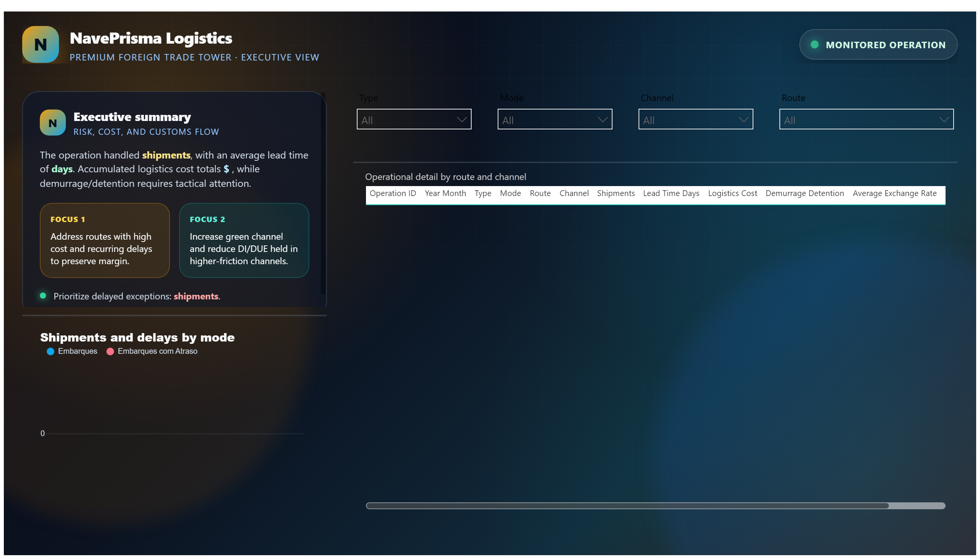
Task: Sort table by Route column header
Action: (x=540, y=193)
